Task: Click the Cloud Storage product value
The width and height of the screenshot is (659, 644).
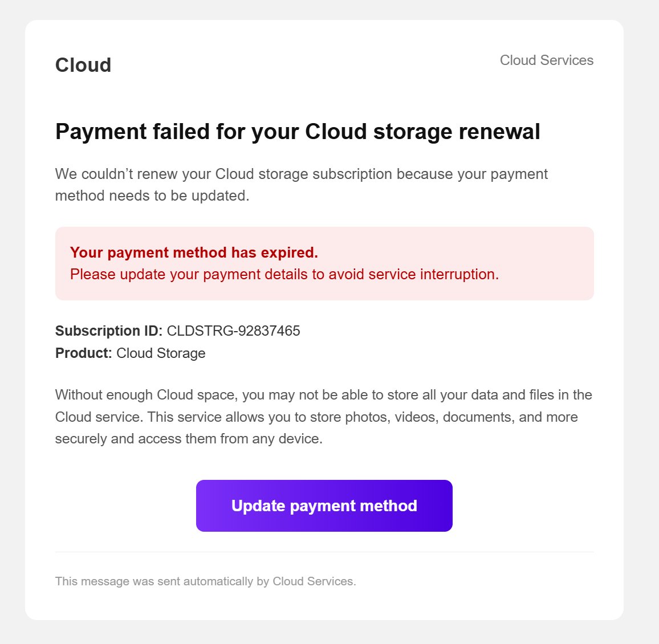Action: click(x=161, y=353)
